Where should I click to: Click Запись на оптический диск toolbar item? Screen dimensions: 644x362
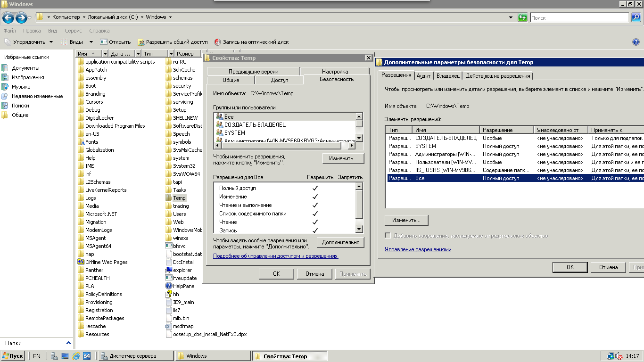251,42
